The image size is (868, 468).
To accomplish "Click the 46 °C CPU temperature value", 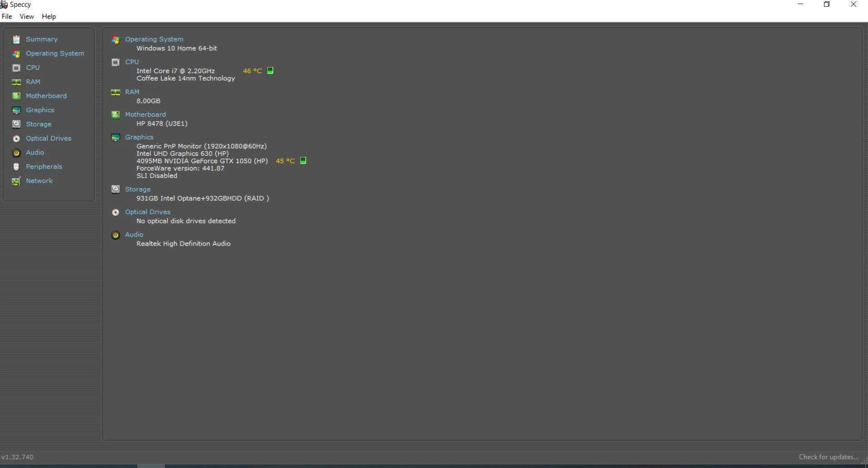I will point(252,71).
